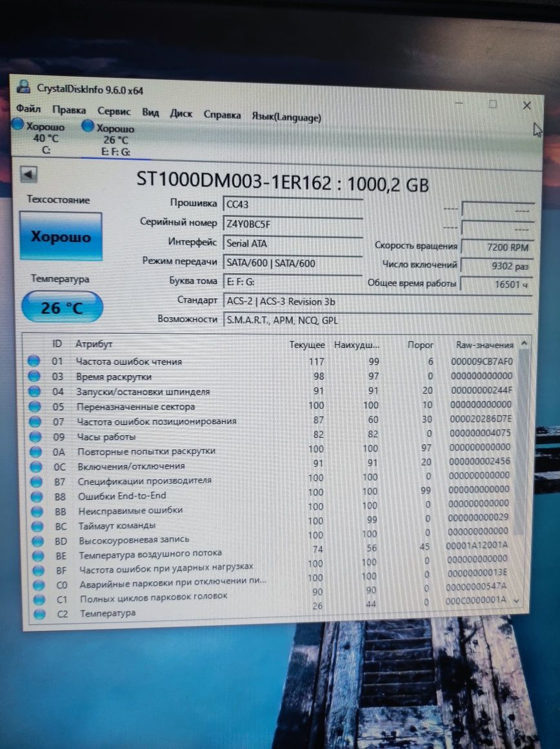The width and height of the screenshot is (560, 749).
Task: Select the Переназначенные сектора attribute name
Action: [136, 407]
